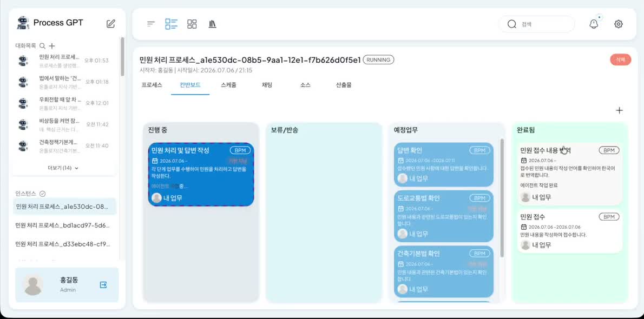
Task: Open the Process GPT robot logo
Action: coord(23,23)
